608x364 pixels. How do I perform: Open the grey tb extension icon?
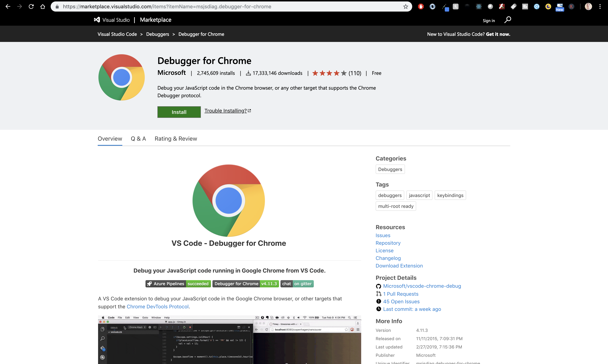click(525, 7)
